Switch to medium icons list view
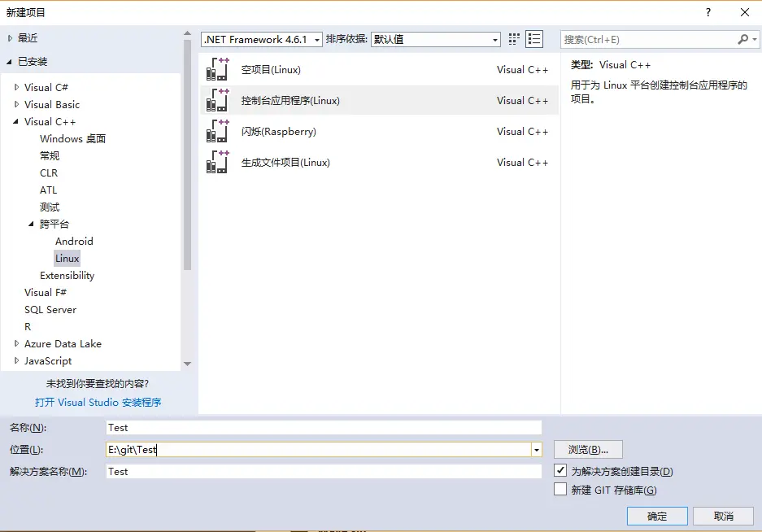The image size is (762, 532). coord(534,39)
